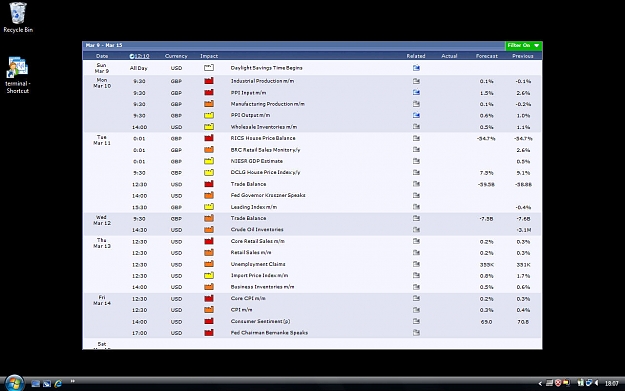625x391 pixels.
Task: Open related folder for Core Retail Sales m/m
Action: [416, 241]
